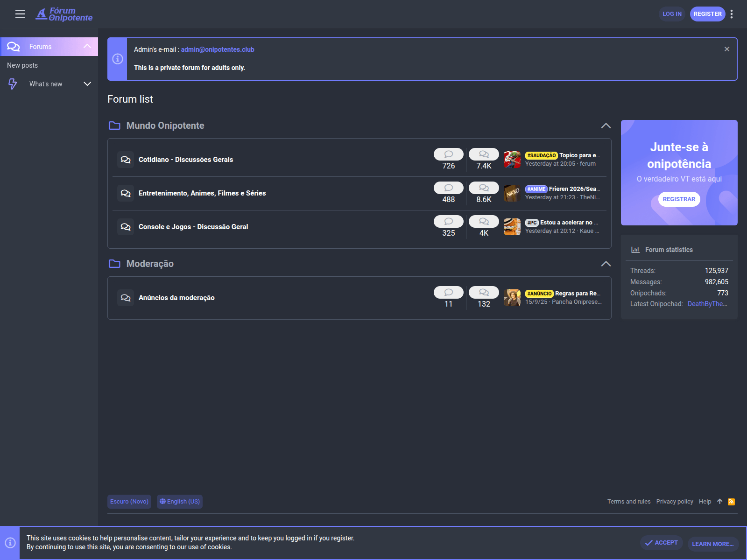Open ferum's avatar in Cotidiano row
747x560 pixels.
pos(512,160)
